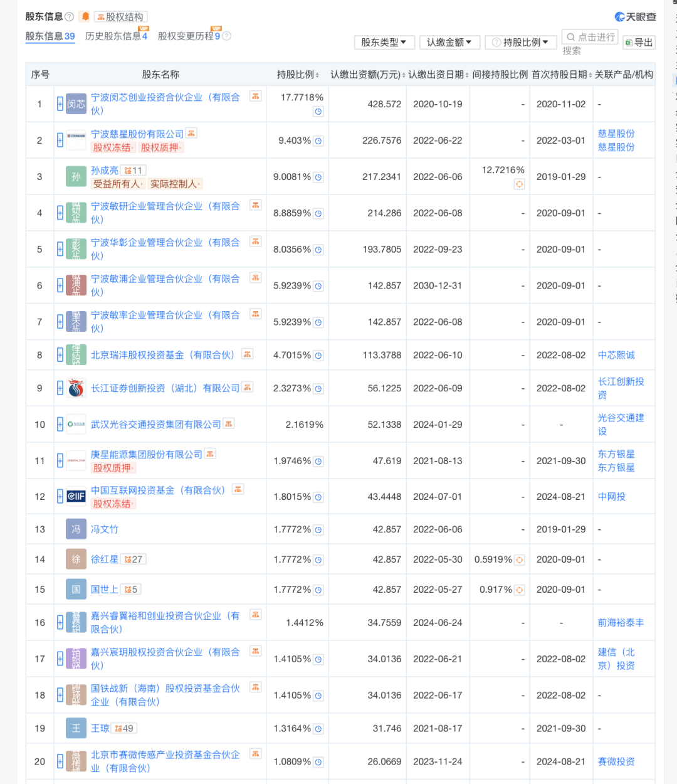Viewport: 677px width, 784px height.
Task: Expand row 8 北京瑞沣股权投资基金 plus box
Action: (x=60, y=355)
